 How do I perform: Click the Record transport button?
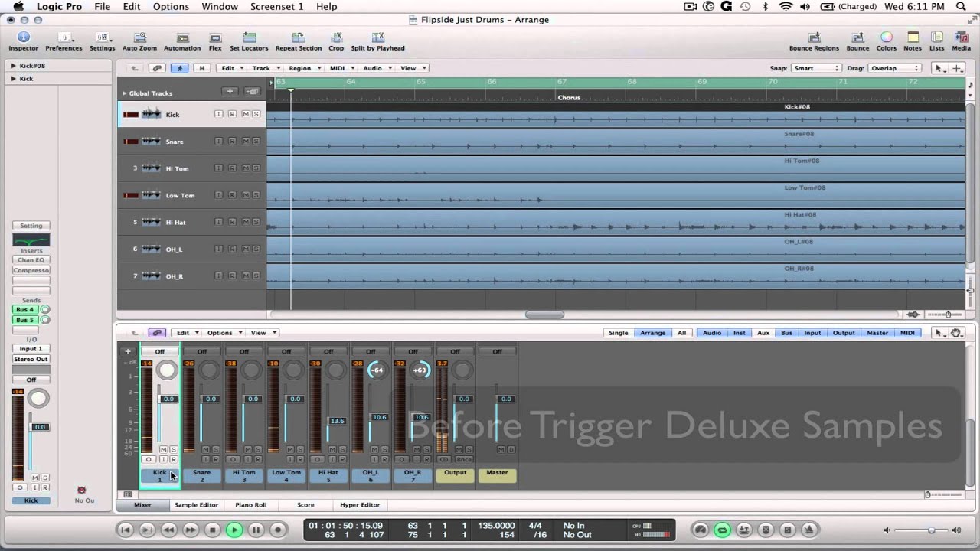[278, 530]
